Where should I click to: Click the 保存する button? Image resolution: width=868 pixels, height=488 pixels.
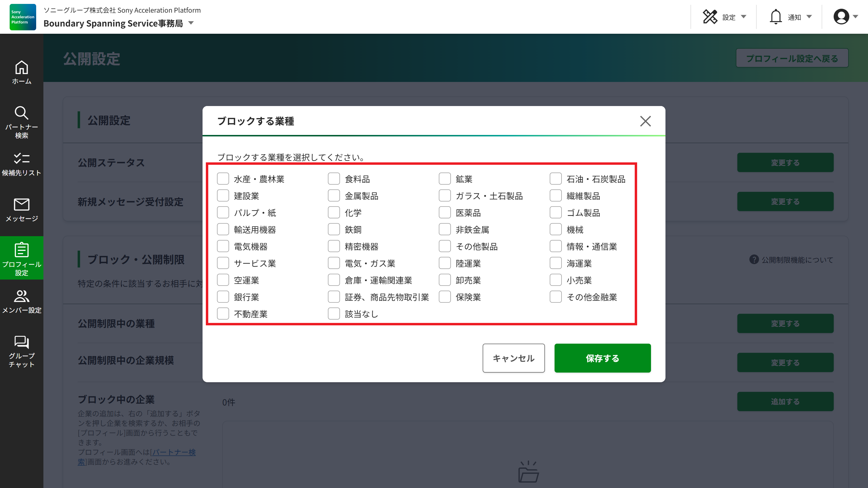click(x=602, y=358)
